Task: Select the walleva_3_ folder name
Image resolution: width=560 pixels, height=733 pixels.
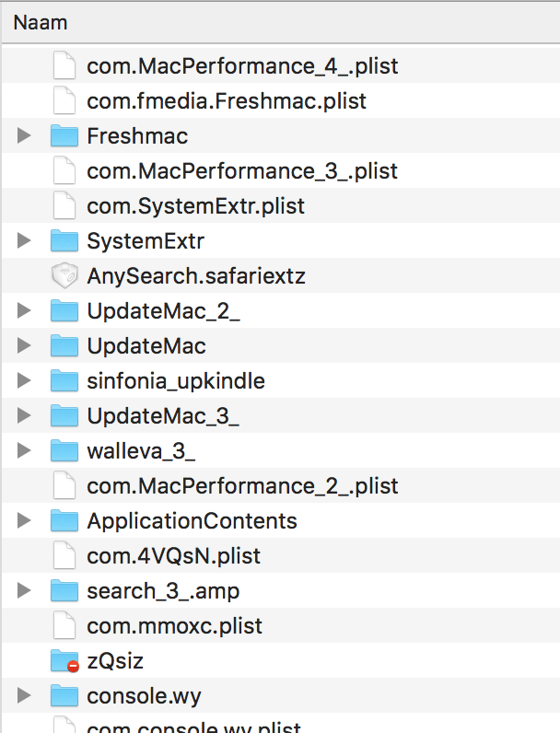Action: (x=141, y=451)
